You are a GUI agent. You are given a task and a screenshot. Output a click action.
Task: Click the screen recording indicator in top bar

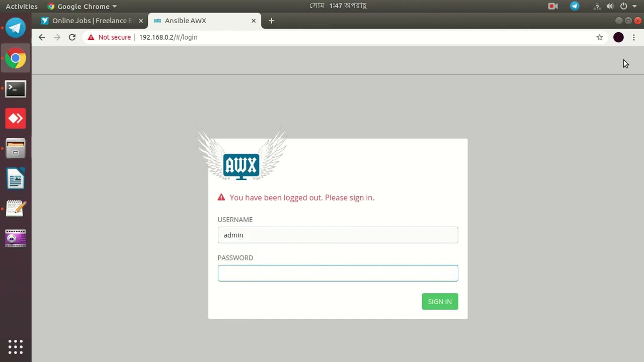553,6
